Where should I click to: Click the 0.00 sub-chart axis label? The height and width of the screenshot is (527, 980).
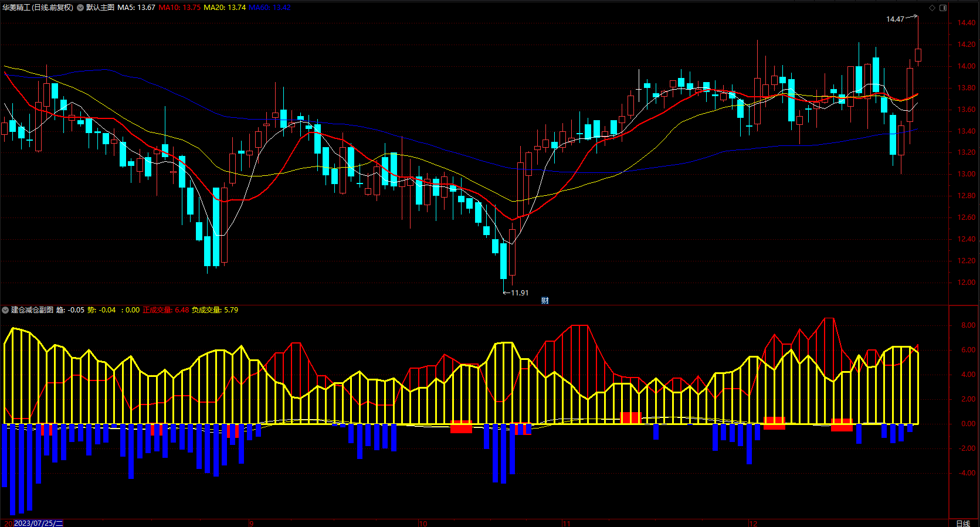pyautogui.click(x=968, y=424)
